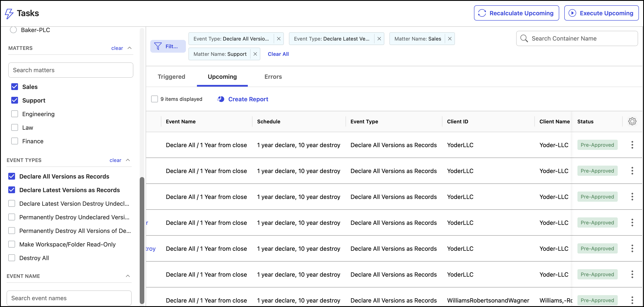Uncheck the Support matter checkbox

click(x=14, y=100)
